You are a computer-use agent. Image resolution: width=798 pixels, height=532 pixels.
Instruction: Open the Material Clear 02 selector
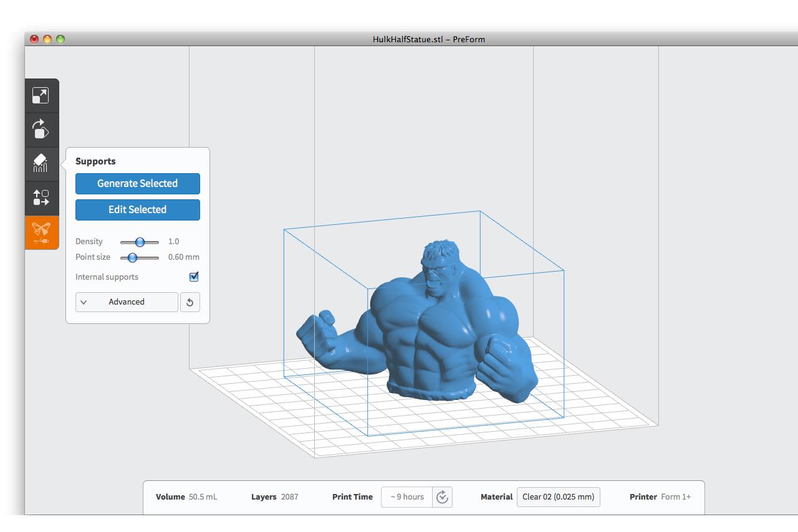click(x=559, y=497)
